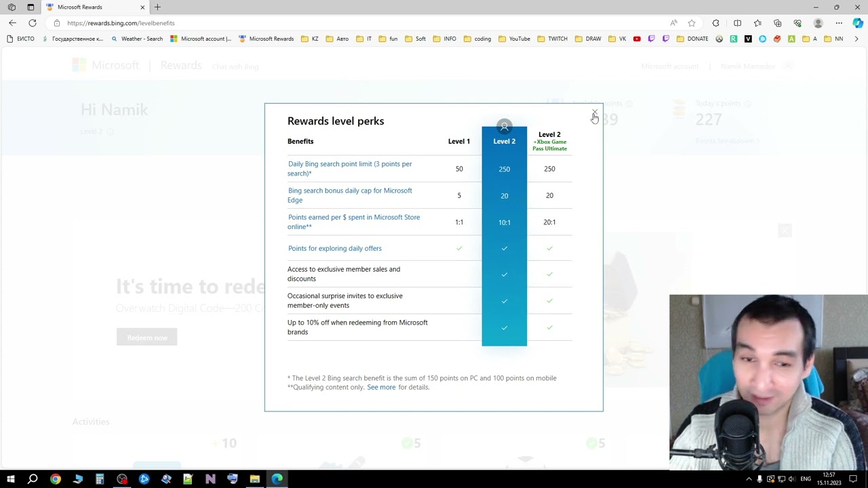Click the 20:1 value for Game Pass Ultimate
Screen dimensions: 868x488
(549, 222)
